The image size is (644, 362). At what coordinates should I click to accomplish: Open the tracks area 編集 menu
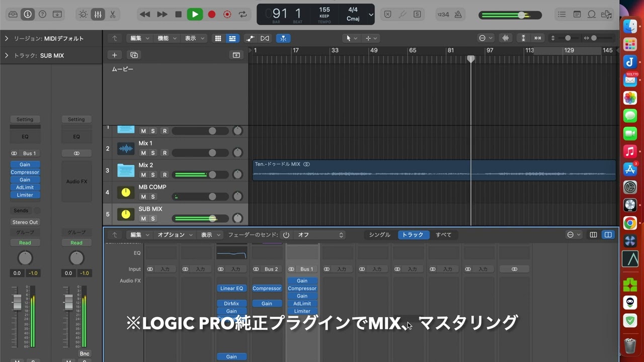click(140, 38)
